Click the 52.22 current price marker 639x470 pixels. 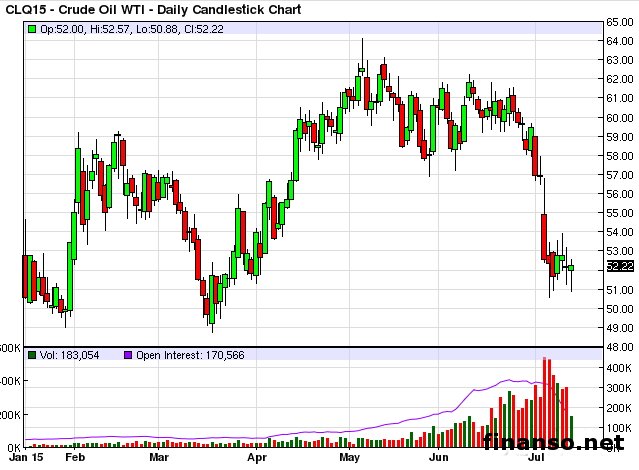click(620, 266)
